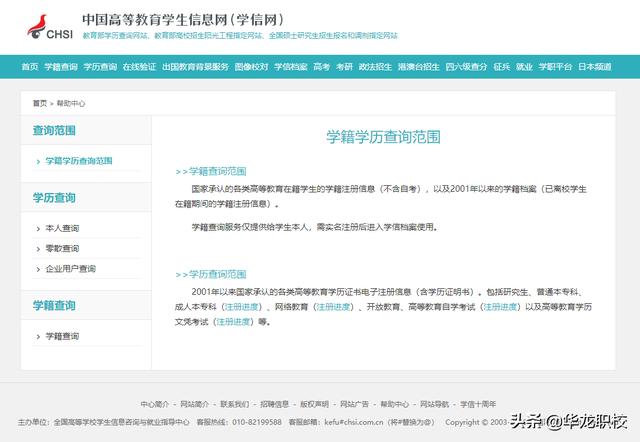Go to 学职平台 navigation item
The height and width of the screenshot is (442, 640).
pos(555,67)
